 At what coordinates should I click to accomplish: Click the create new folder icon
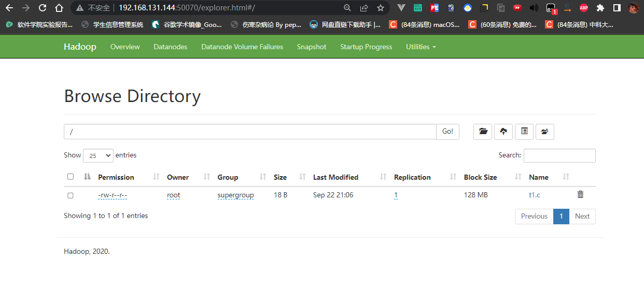click(483, 132)
